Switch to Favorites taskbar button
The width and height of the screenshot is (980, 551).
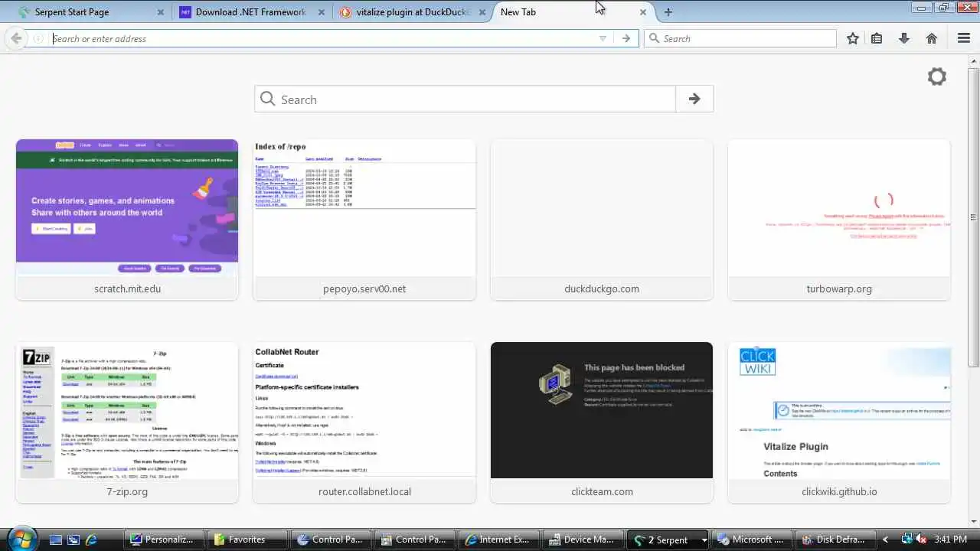(x=248, y=540)
